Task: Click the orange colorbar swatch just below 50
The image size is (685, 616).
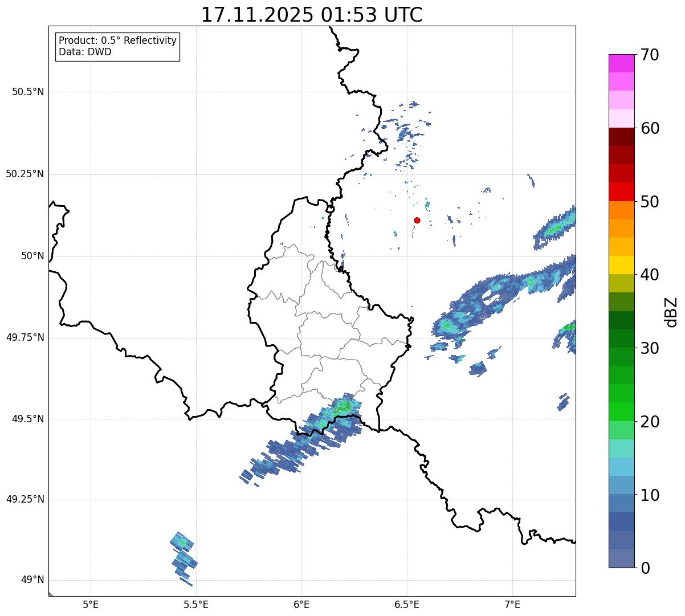Action: coord(622,210)
